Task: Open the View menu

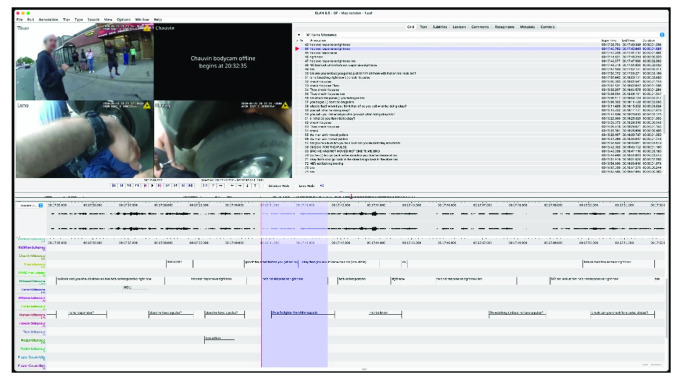Action: point(108,20)
